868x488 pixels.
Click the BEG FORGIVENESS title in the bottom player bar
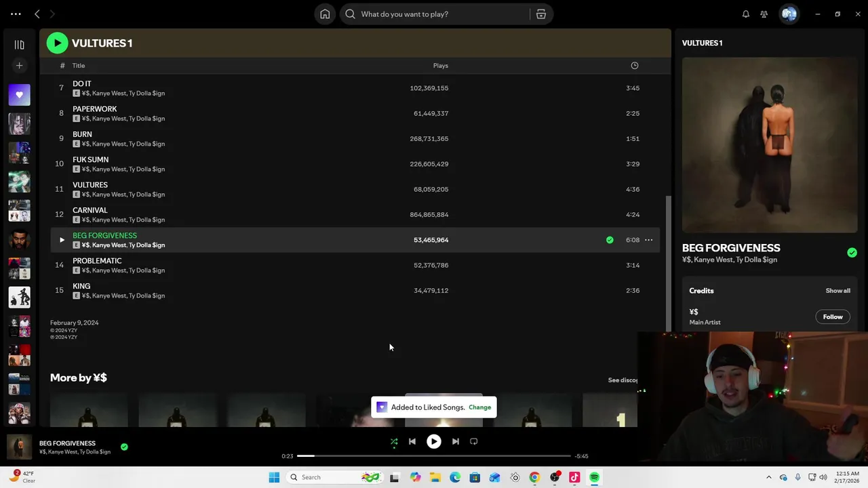67,443
